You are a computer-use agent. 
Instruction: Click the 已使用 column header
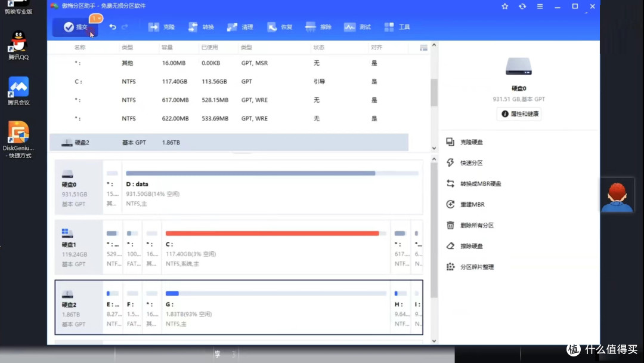click(209, 47)
